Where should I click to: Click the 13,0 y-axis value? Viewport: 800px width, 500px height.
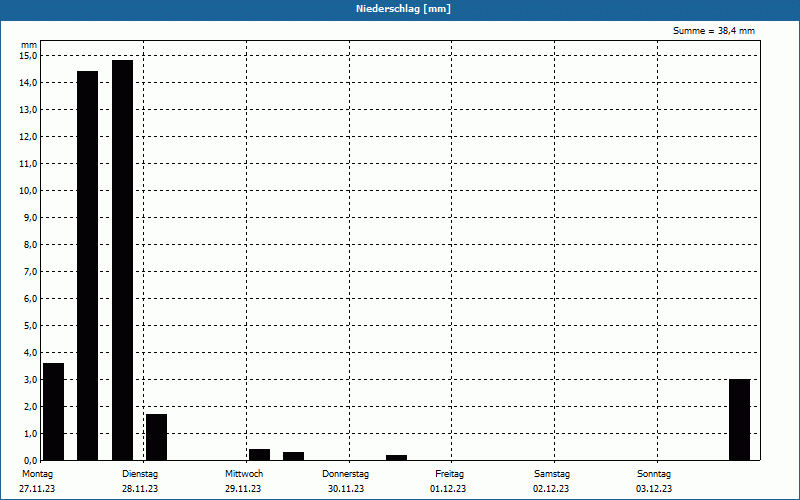tap(29, 110)
